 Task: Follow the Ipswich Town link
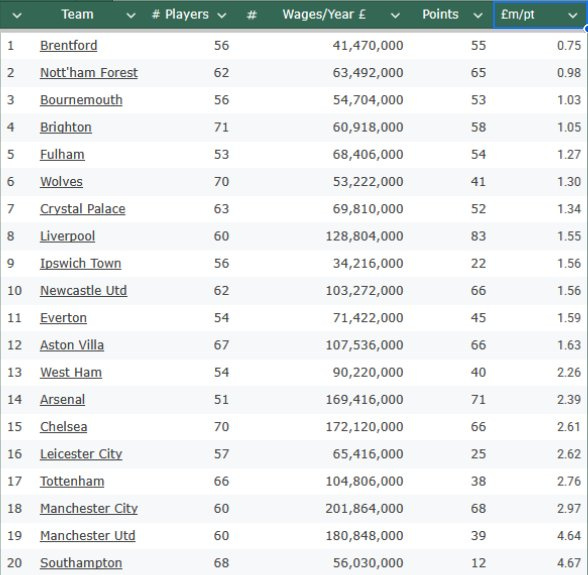(x=81, y=264)
